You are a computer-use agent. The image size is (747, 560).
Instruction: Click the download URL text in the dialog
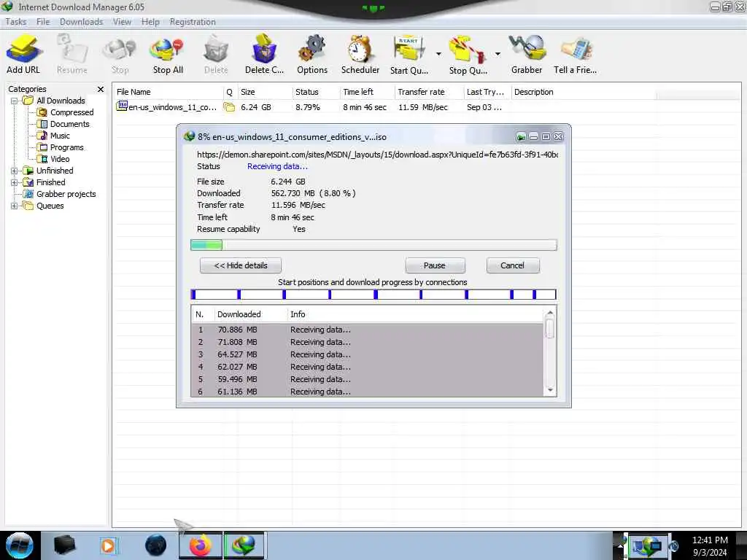pyautogui.click(x=377, y=155)
